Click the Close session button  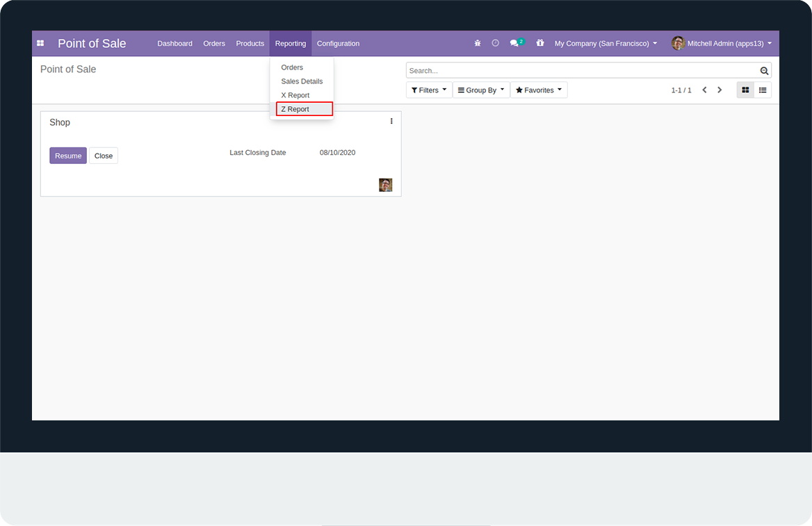[x=104, y=156]
